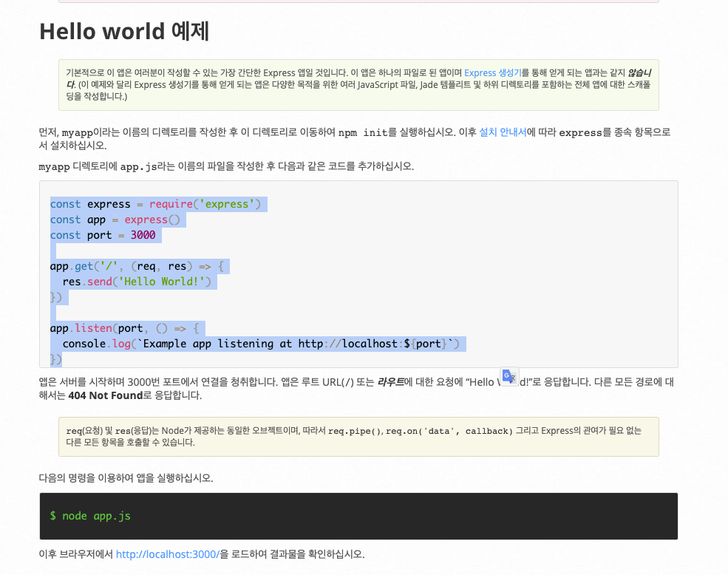Open the http://localhost:3000/ link

coord(168,554)
